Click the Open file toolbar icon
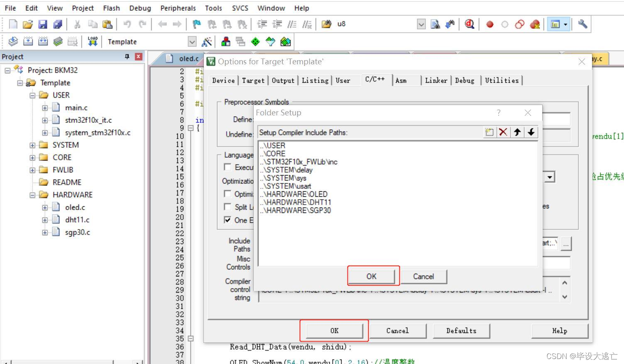Viewport: 624px width, 364px height. click(x=28, y=24)
